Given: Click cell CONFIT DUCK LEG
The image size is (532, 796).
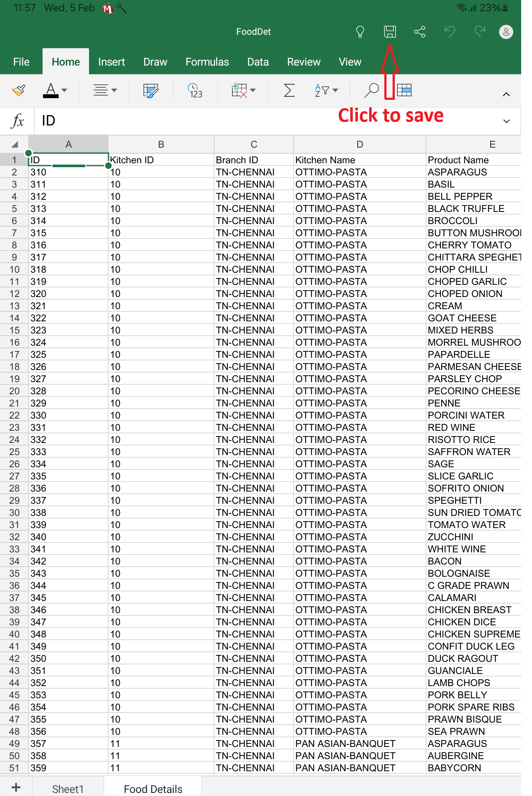Looking at the screenshot, I should 474,646.
